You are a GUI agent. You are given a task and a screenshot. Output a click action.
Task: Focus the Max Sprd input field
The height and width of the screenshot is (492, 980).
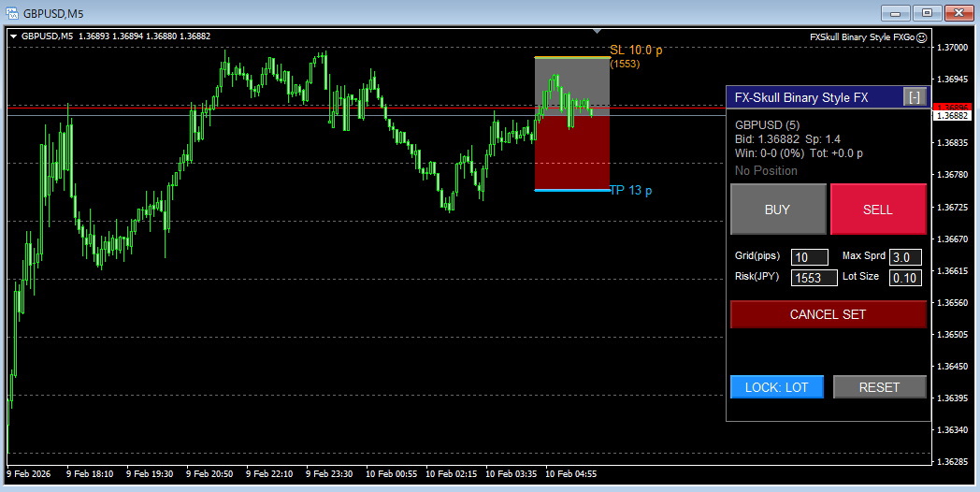904,257
